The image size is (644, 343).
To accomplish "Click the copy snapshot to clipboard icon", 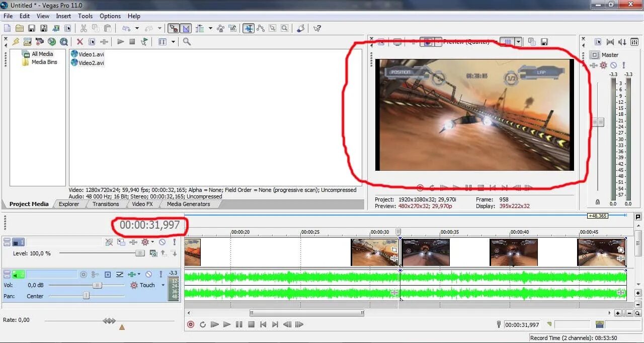I will click(532, 42).
